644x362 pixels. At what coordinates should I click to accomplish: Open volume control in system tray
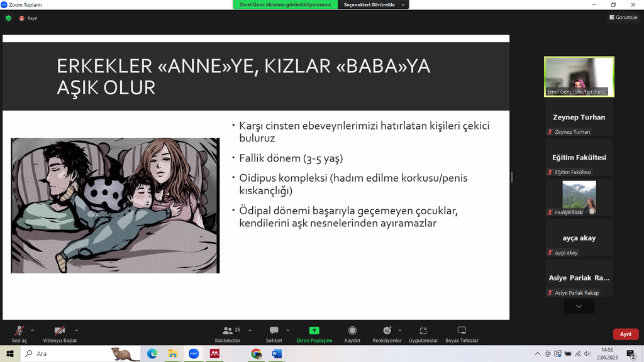(588, 353)
